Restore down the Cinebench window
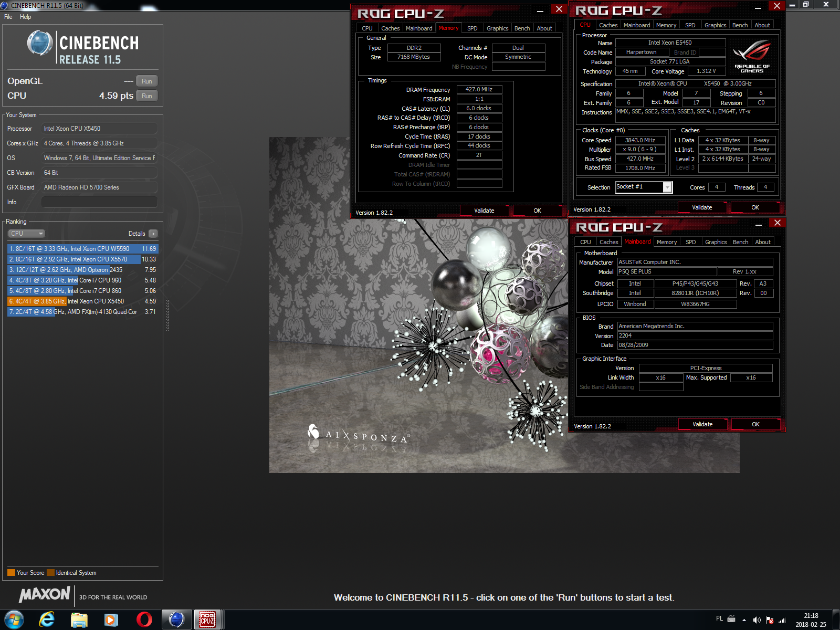840x630 pixels. click(806, 4)
